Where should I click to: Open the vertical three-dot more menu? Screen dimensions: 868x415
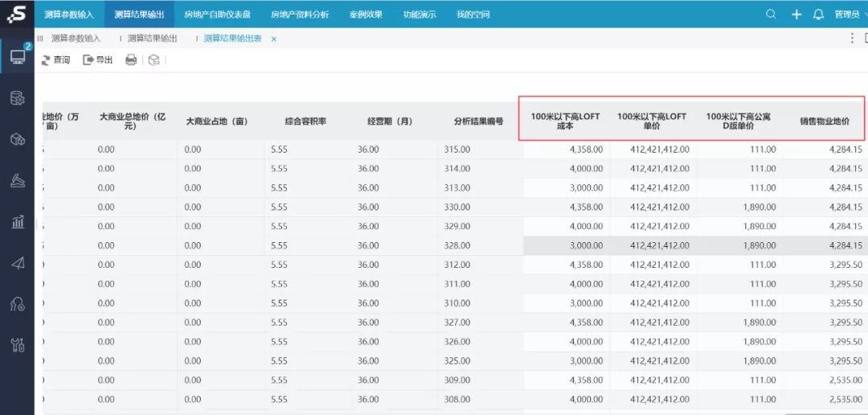(852, 39)
